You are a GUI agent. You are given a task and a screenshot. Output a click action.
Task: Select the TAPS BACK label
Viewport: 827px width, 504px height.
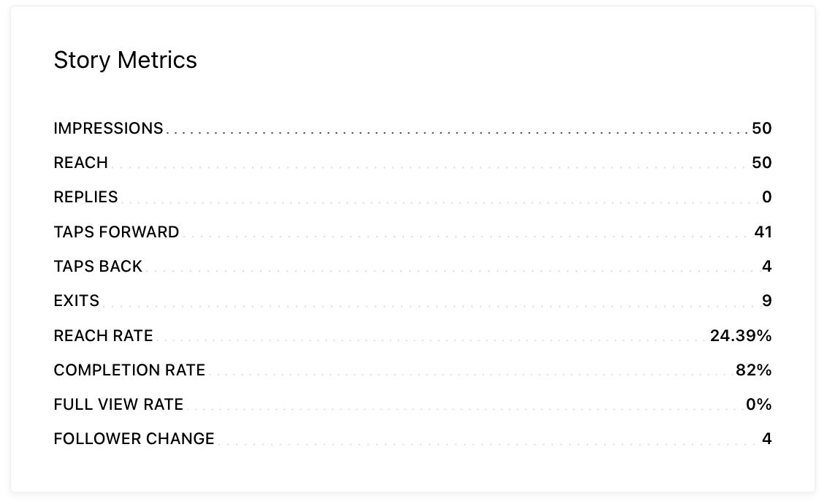point(98,266)
